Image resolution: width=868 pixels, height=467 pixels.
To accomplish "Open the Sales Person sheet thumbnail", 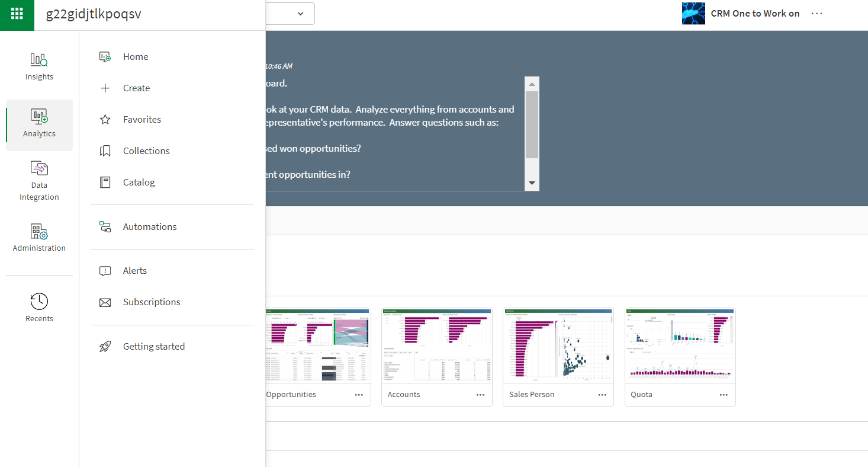I will [558, 344].
